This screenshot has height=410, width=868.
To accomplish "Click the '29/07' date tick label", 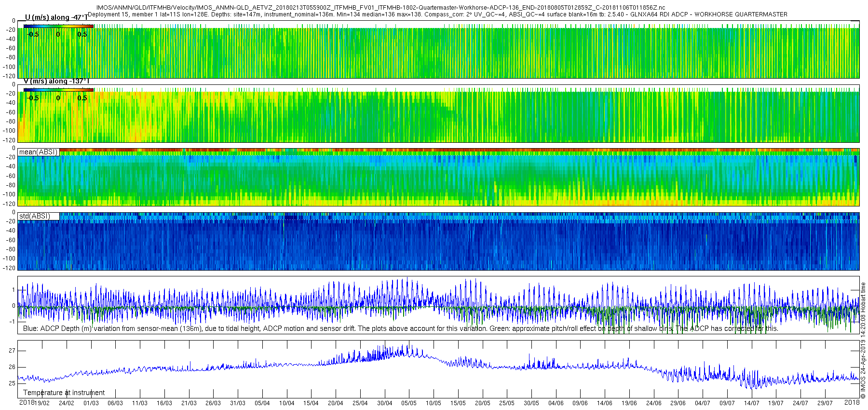I will (825, 403).
